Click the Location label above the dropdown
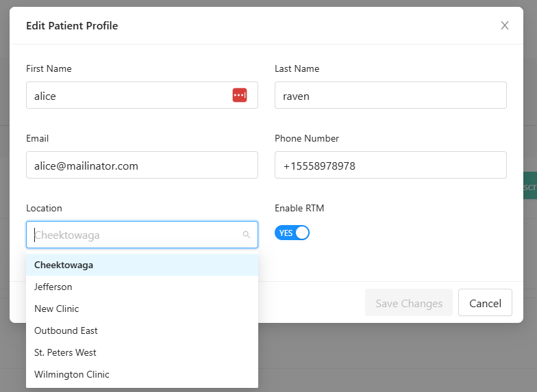Image resolution: width=537 pixels, height=392 pixels. coord(44,208)
